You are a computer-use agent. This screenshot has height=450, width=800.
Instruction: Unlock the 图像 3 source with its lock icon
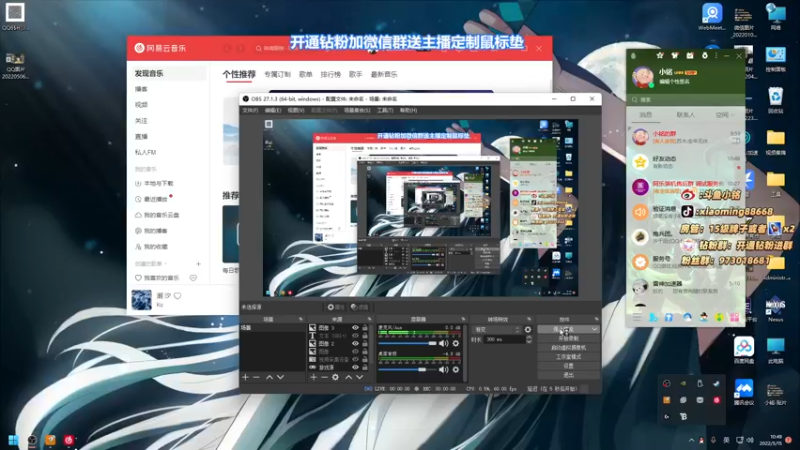(x=365, y=328)
